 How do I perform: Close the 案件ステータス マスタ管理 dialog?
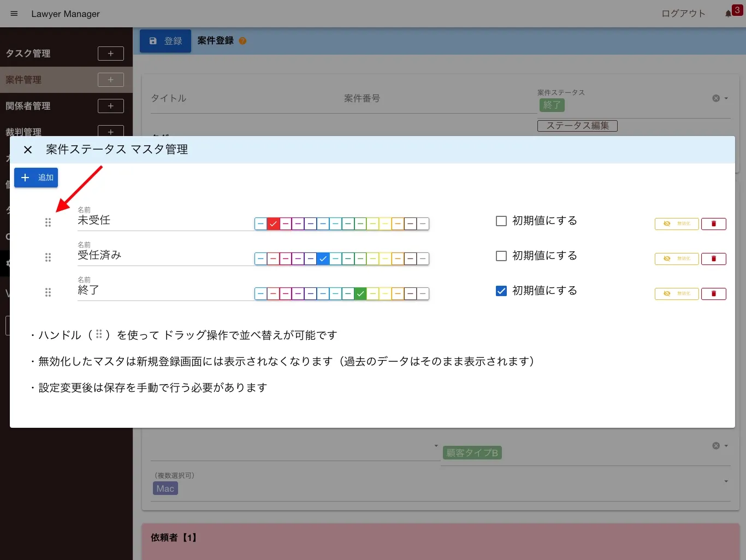(28, 150)
